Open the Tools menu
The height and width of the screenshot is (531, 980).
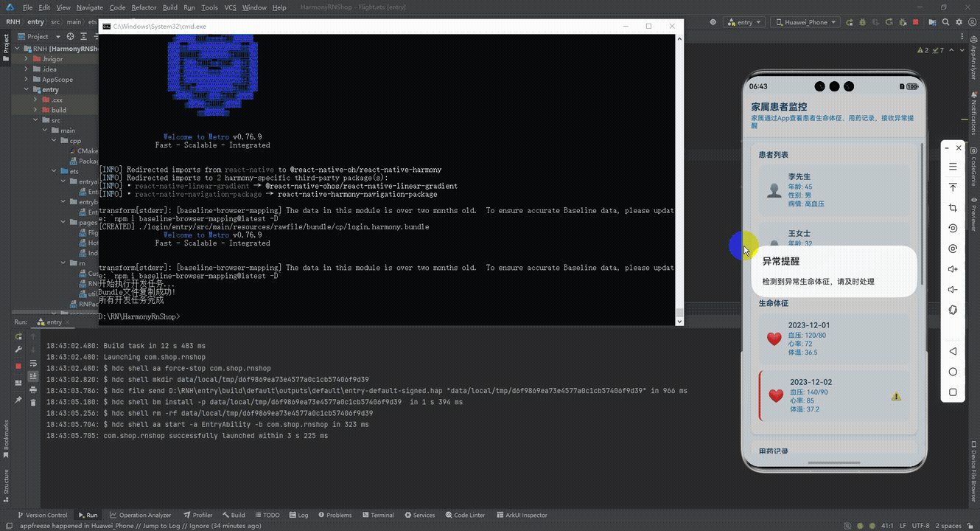[209, 7]
